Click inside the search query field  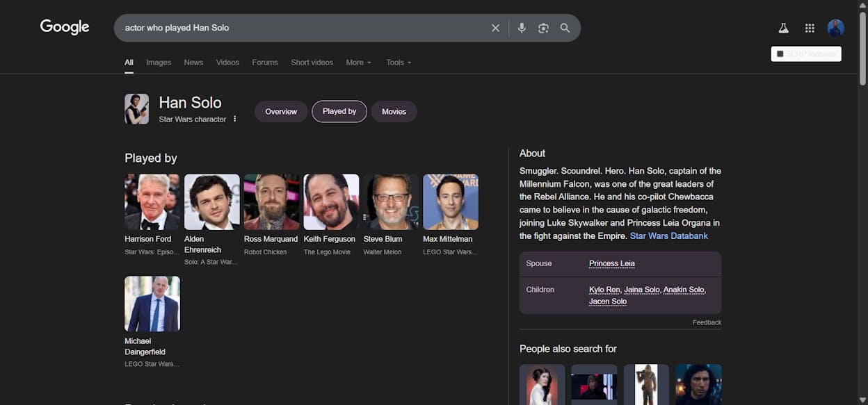click(303, 28)
